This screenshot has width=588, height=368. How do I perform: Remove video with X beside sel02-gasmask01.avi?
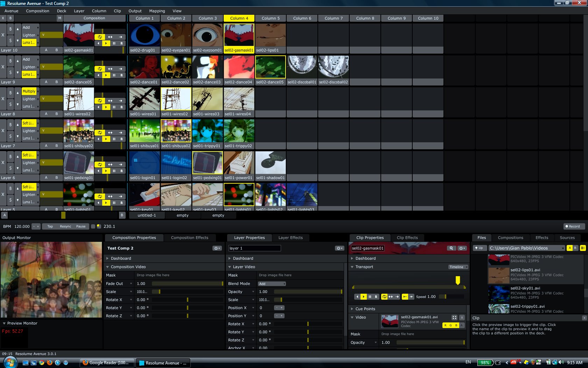pos(462,318)
